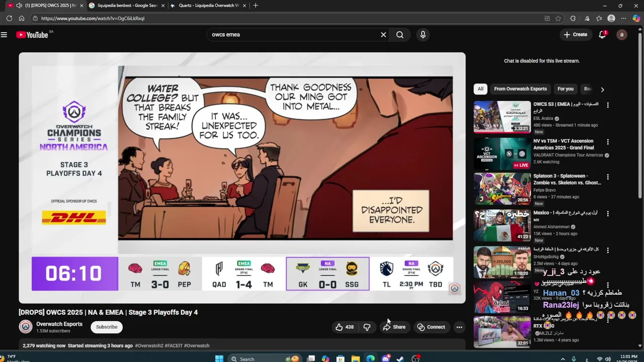This screenshot has height=362, width=644.
Task: Open Windows Start menu
Action: (x=219, y=358)
